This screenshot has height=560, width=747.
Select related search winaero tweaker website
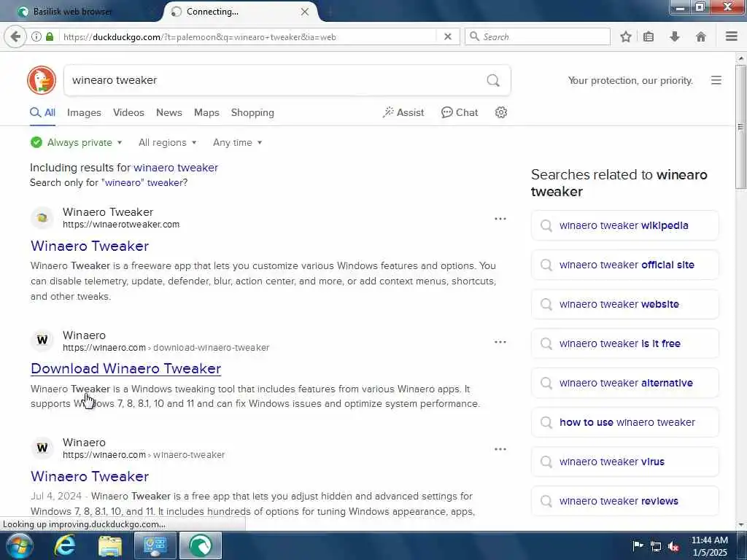click(x=624, y=304)
